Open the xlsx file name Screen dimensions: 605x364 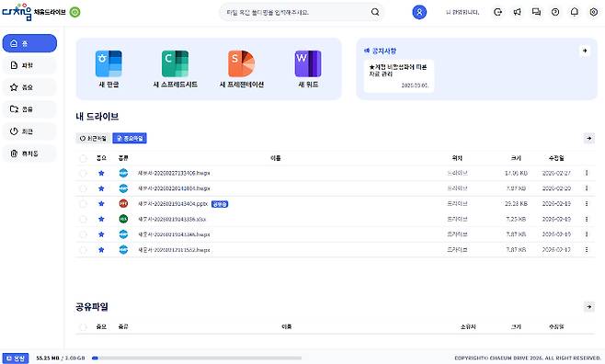pyautogui.click(x=172, y=219)
